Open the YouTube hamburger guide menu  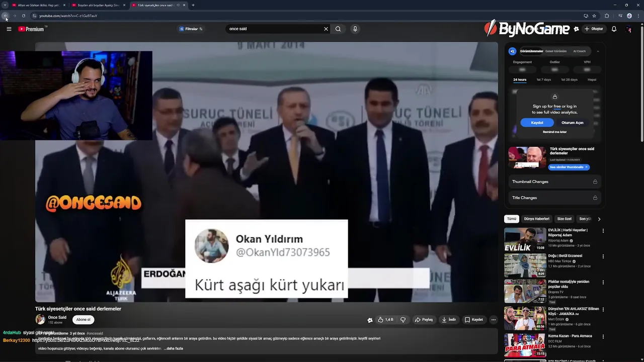(9, 29)
